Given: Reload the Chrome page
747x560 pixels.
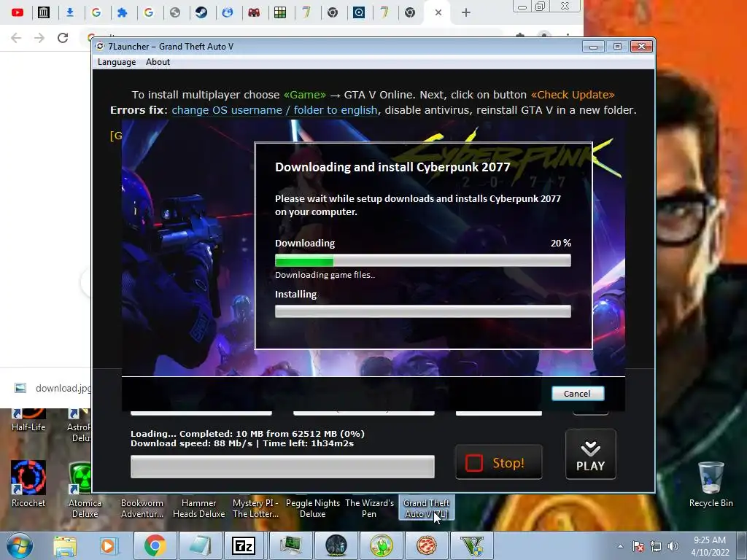Looking at the screenshot, I should point(63,38).
